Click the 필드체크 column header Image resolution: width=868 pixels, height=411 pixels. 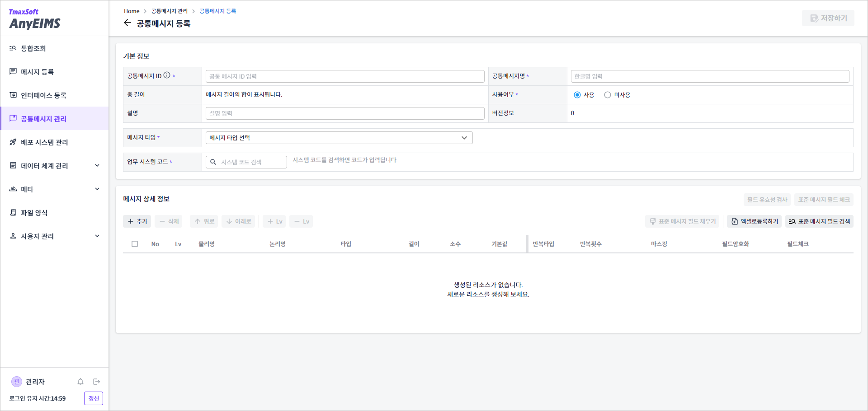(798, 244)
